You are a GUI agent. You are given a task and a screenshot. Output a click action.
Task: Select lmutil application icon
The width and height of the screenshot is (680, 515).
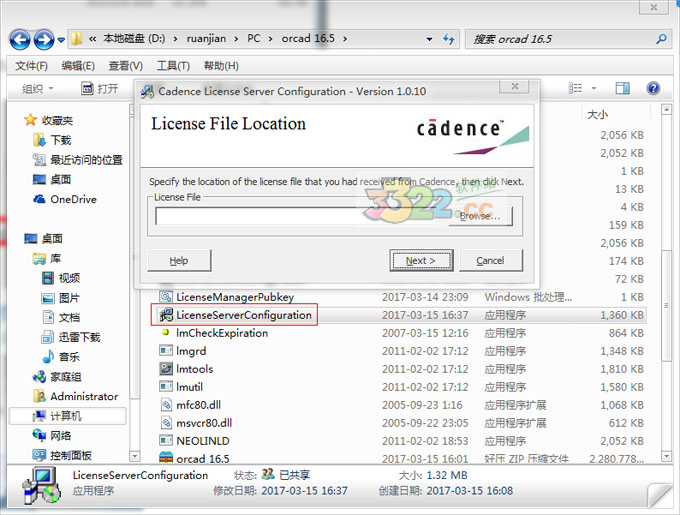166,387
